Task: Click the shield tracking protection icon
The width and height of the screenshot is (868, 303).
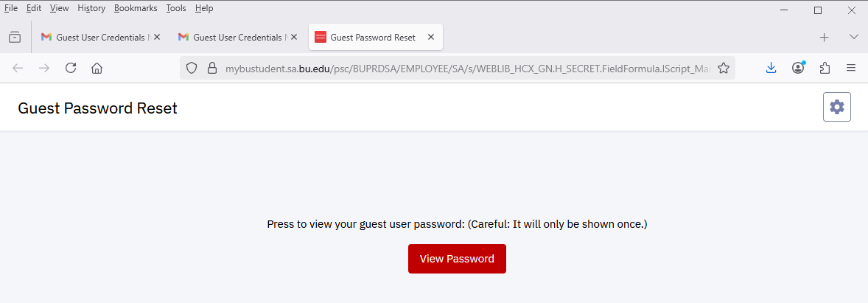Action: tap(192, 68)
